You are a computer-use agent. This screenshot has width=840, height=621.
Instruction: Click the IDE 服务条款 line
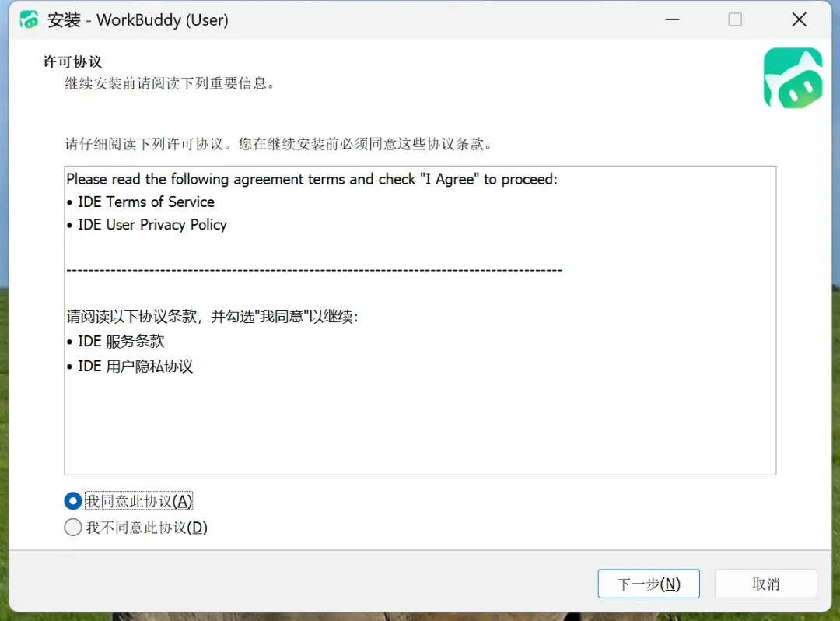click(x=115, y=342)
